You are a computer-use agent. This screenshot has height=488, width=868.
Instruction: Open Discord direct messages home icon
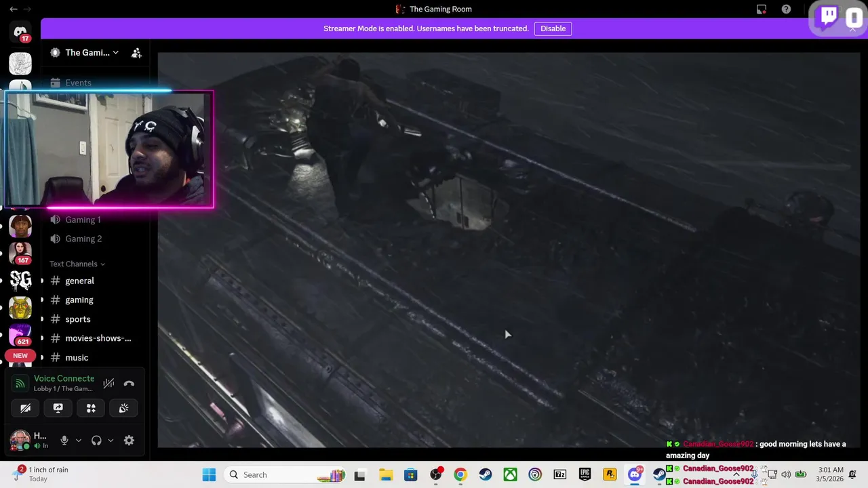(x=20, y=32)
